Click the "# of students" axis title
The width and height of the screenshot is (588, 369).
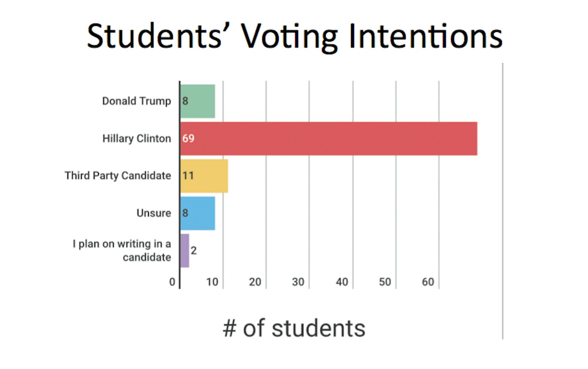294,328
